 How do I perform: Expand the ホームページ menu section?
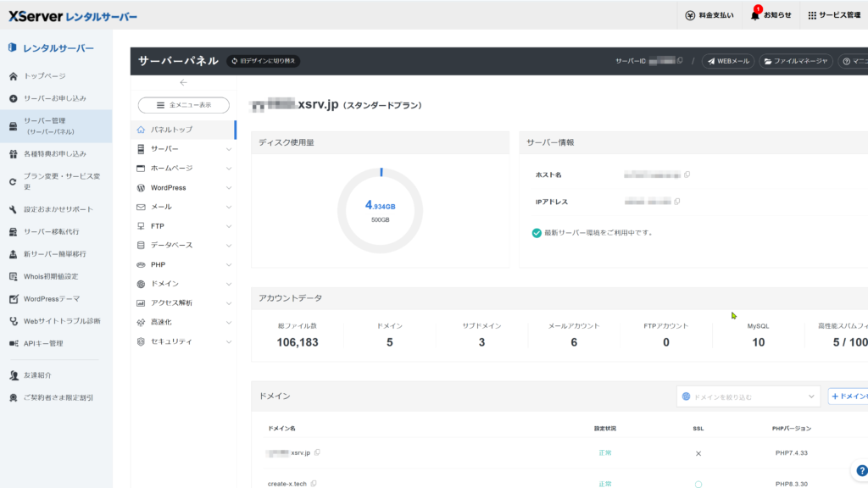(x=183, y=169)
